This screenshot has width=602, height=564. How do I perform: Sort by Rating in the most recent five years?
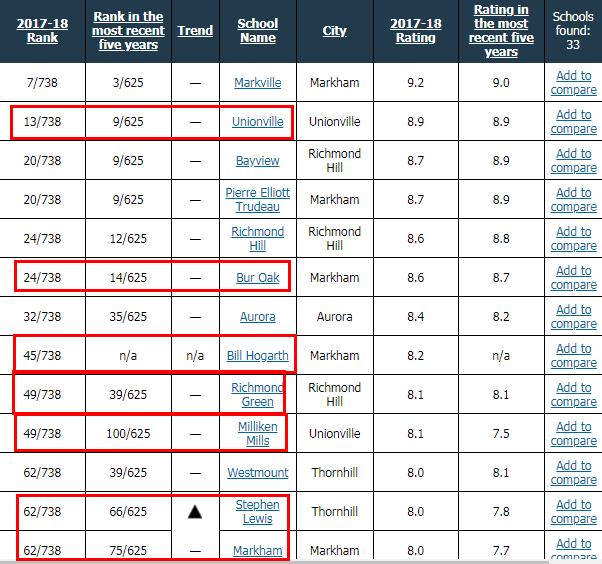click(501, 30)
